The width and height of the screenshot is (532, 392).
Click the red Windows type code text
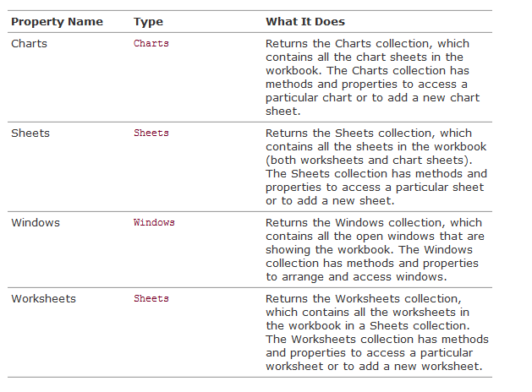tap(154, 222)
